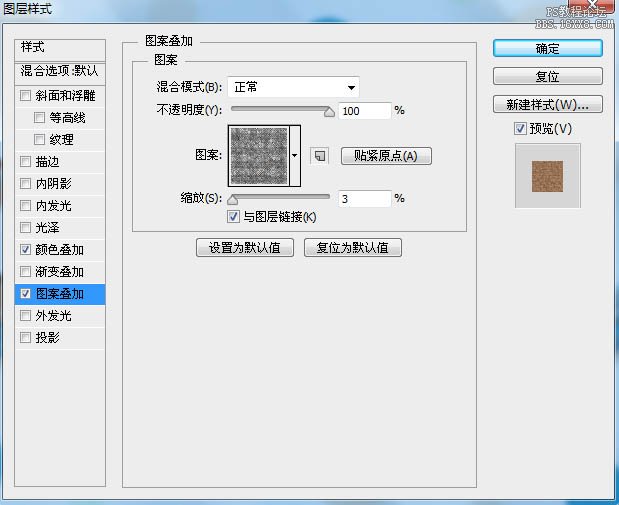The height and width of the screenshot is (505, 619).
Task: Enable the 外发光 checkbox
Action: (25, 315)
